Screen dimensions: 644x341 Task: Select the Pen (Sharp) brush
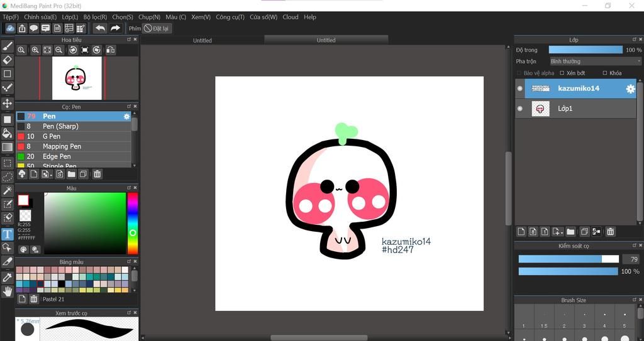(x=74, y=126)
